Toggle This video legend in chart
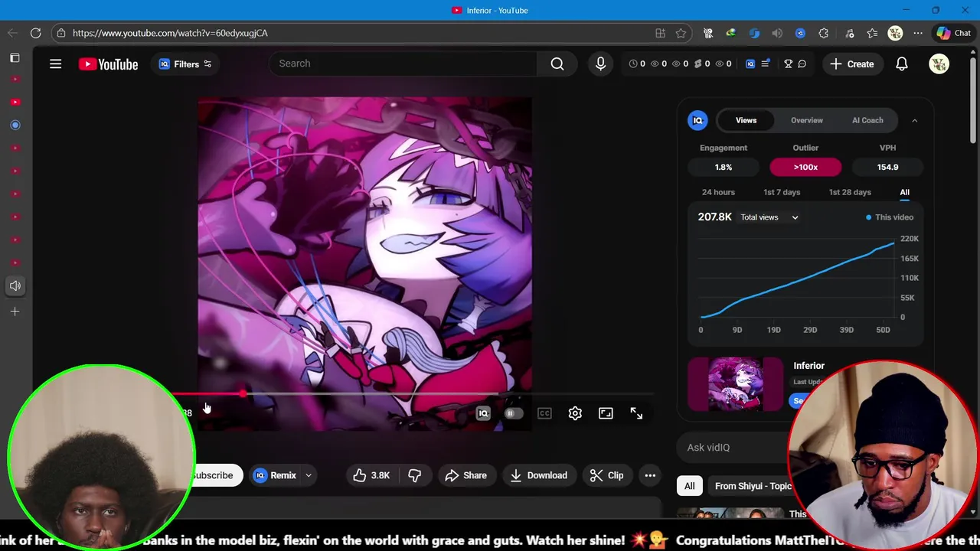Image resolution: width=980 pixels, height=551 pixels. click(x=889, y=217)
